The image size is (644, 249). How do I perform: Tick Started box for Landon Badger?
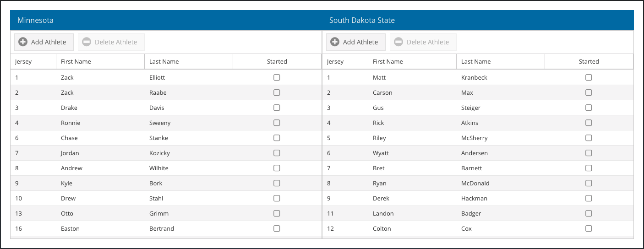point(589,213)
